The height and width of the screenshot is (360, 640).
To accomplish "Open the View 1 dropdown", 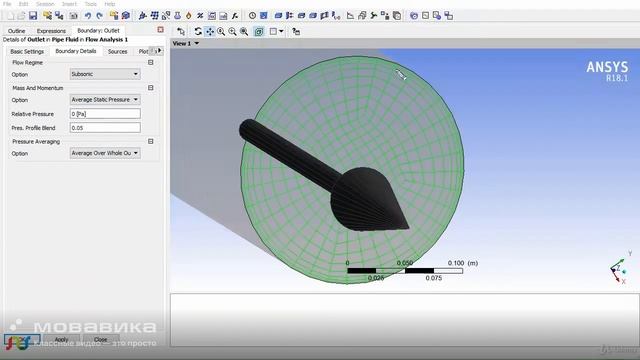I will coord(196,43).
